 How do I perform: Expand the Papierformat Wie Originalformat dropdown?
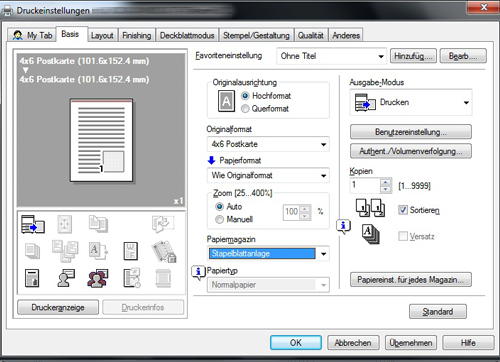tap(268, 176)
